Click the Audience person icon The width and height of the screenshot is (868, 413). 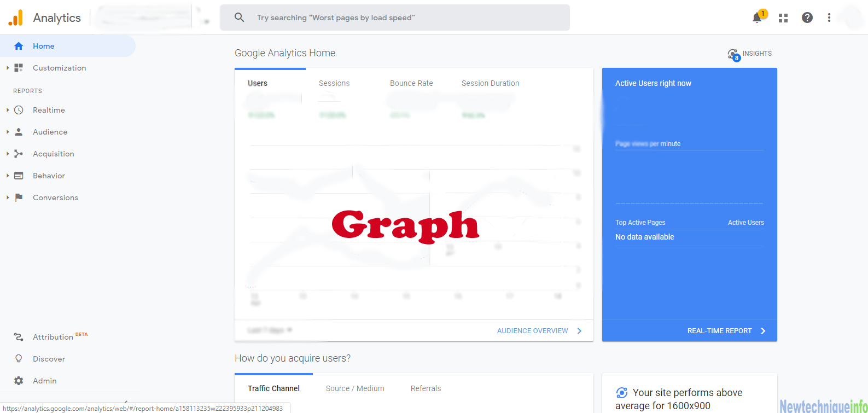click(x=19, y=132)
